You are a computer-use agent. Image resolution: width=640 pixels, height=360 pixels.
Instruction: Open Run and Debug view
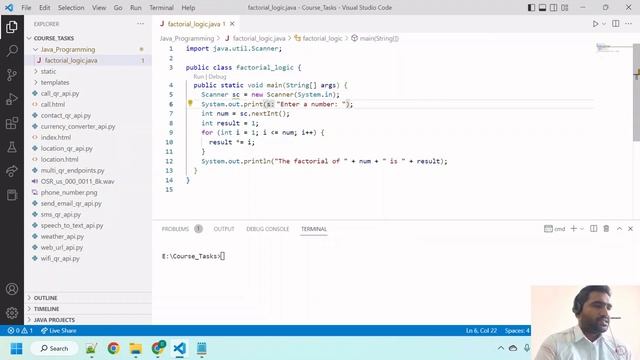pos(12,99)
